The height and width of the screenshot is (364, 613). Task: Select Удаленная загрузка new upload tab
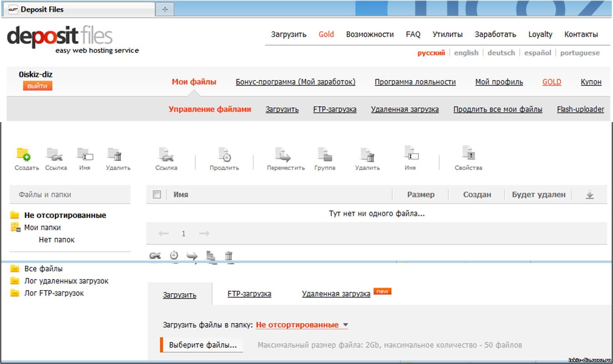tap(336, 294)
